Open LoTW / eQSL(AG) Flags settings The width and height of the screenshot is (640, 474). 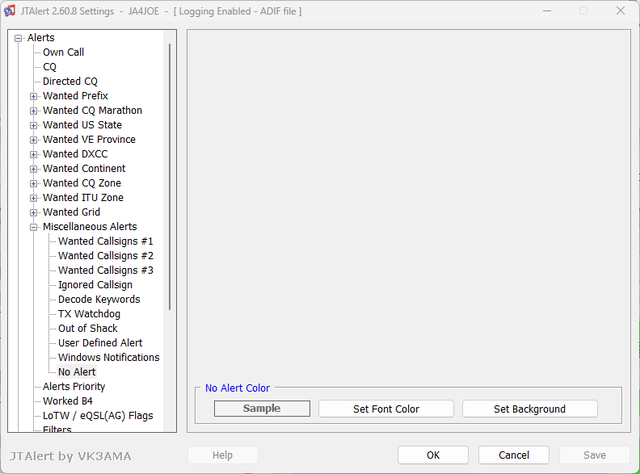tap(98, 416)
